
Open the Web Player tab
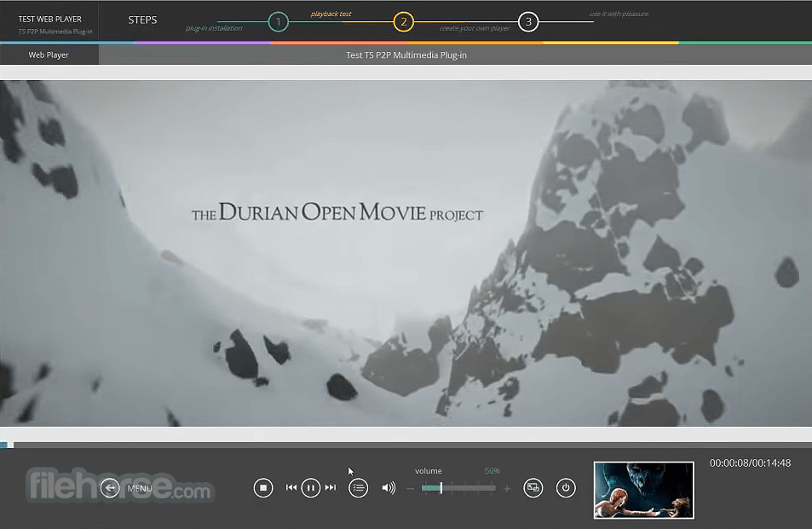[x=49, y=55]
